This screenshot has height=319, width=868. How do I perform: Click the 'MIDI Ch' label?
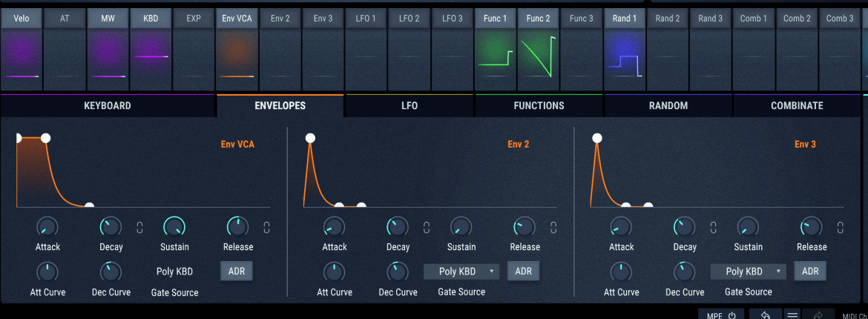pos(855,316)
